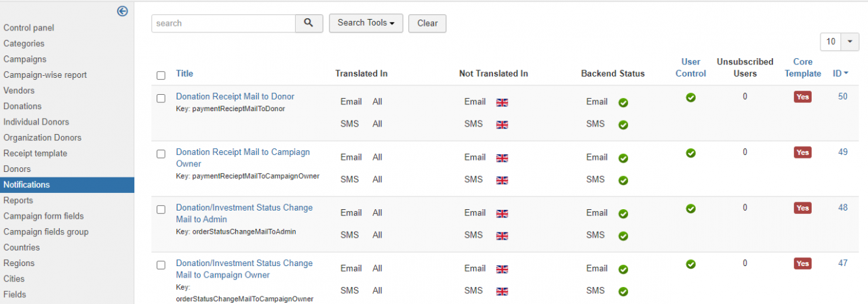This screenshot has width=868, height=304.
Task: Select checkbox for Donation Receipt Mail to Donor
Action: [x=161, y=98]
